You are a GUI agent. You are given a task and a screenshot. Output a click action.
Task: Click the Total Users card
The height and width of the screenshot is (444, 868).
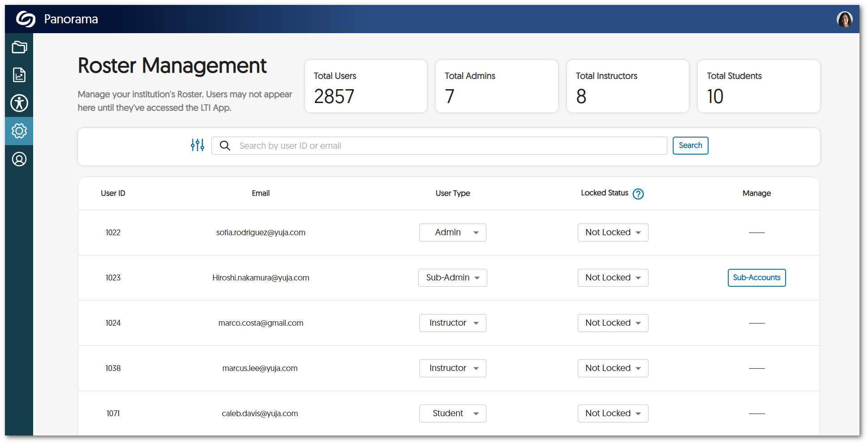pos(365,86)
